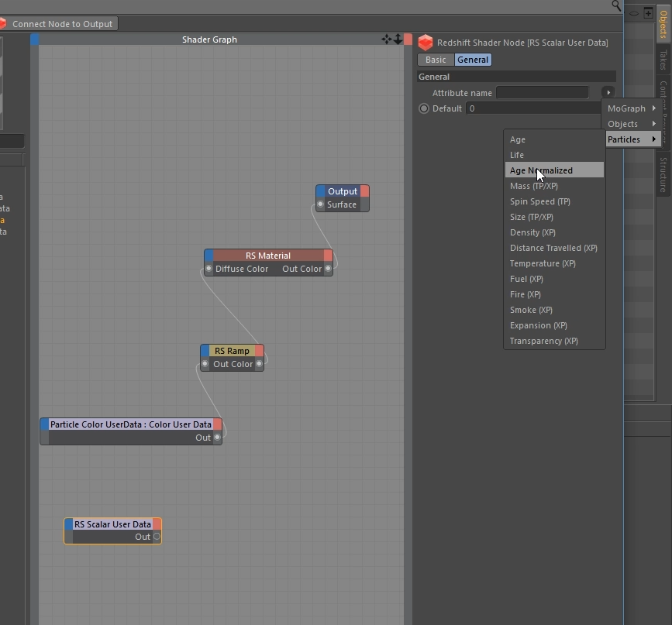Click the Diffuse Color port on RS Material
The width and height of the screenshot is (672, 625).
pyautogui.click(x=208, y=269)
